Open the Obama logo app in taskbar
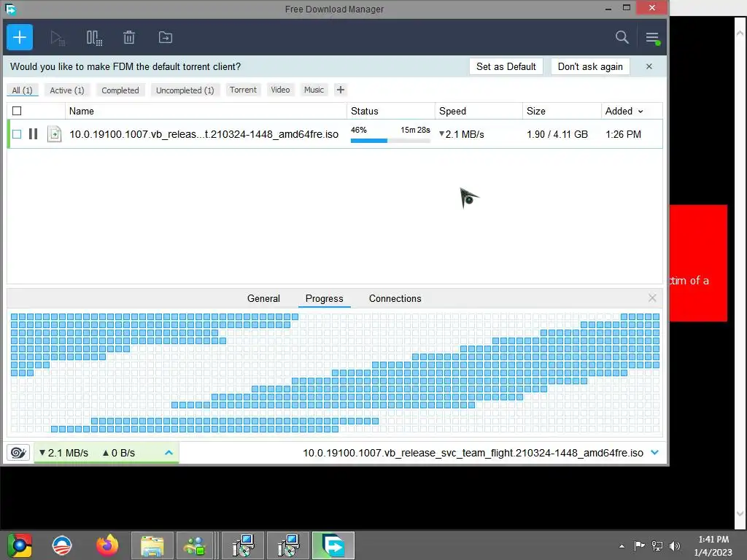Viewport: 747px width, 560px height. click(x=63, y=545)
